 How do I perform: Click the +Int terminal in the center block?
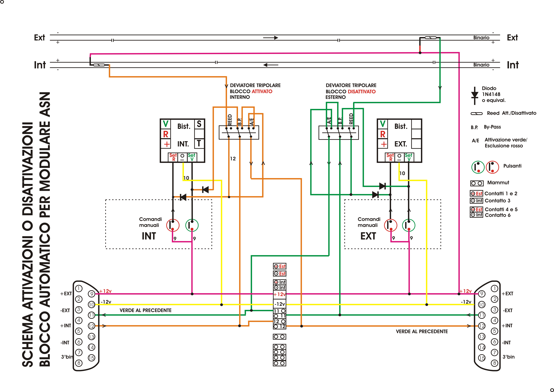point(280,282)
